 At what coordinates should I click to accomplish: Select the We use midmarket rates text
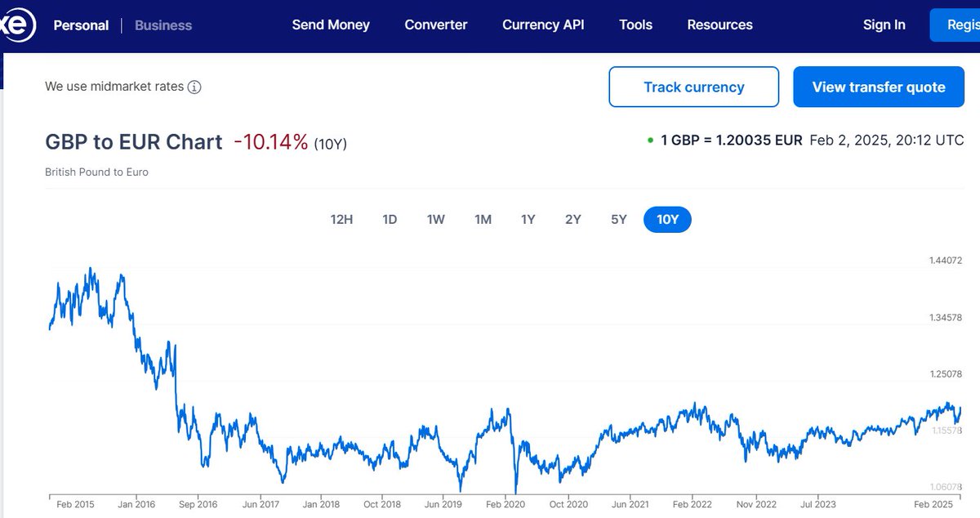tap(114, 87)
